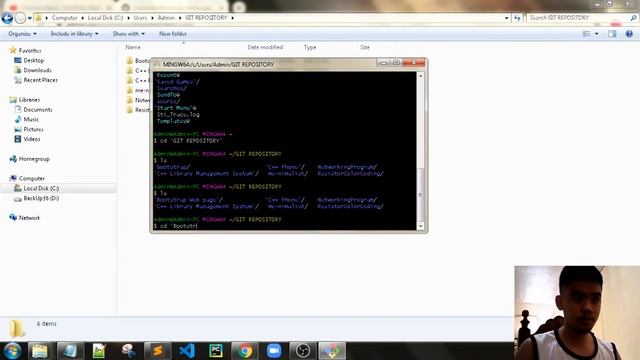The width and height of the screenshot is (640, 360).
Task: Open the Music library
Action: coord(31,119)
